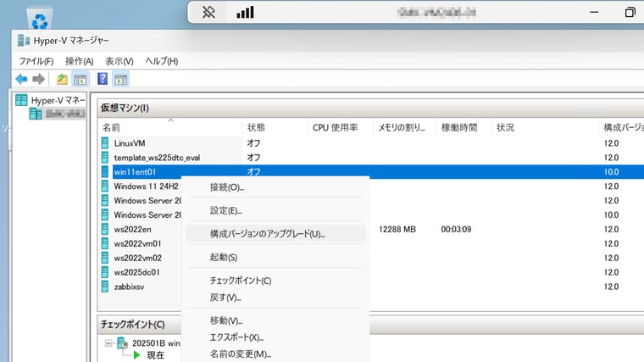Click the green 現在 play arrow icon

(x=136, y=355)
